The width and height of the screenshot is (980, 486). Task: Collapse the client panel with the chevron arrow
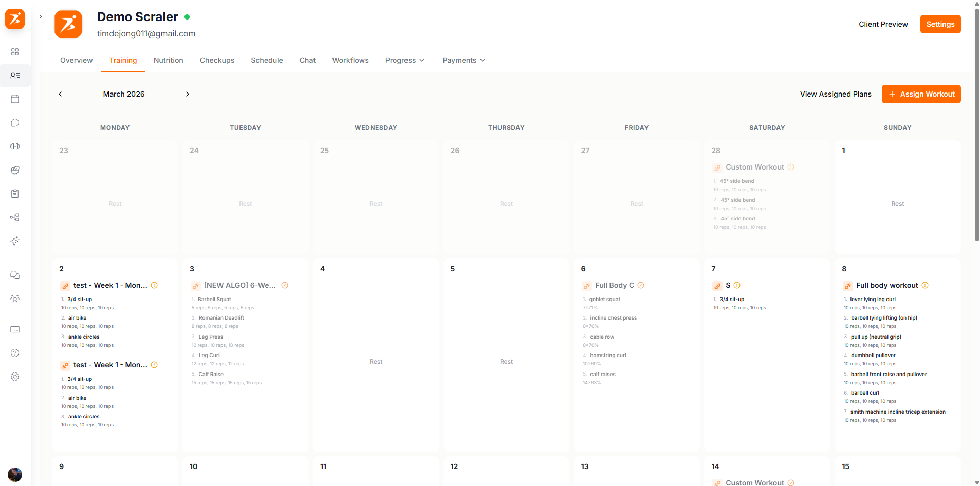40,16
